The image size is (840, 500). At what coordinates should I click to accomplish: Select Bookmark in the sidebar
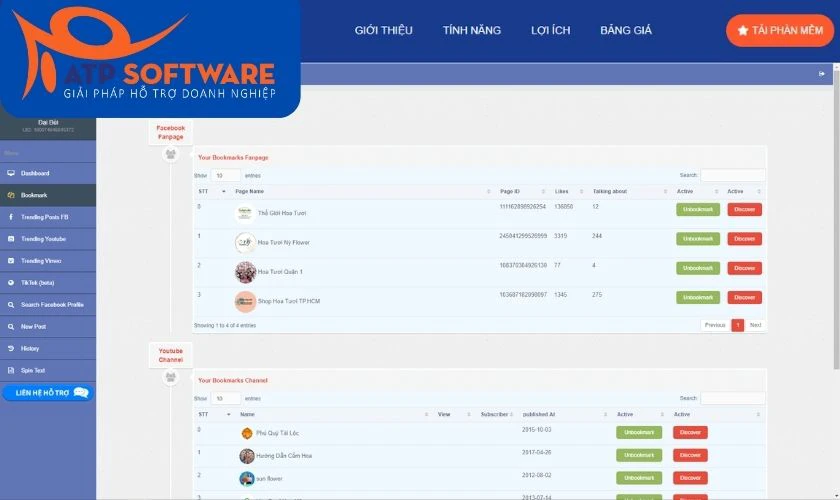(48, 195)
